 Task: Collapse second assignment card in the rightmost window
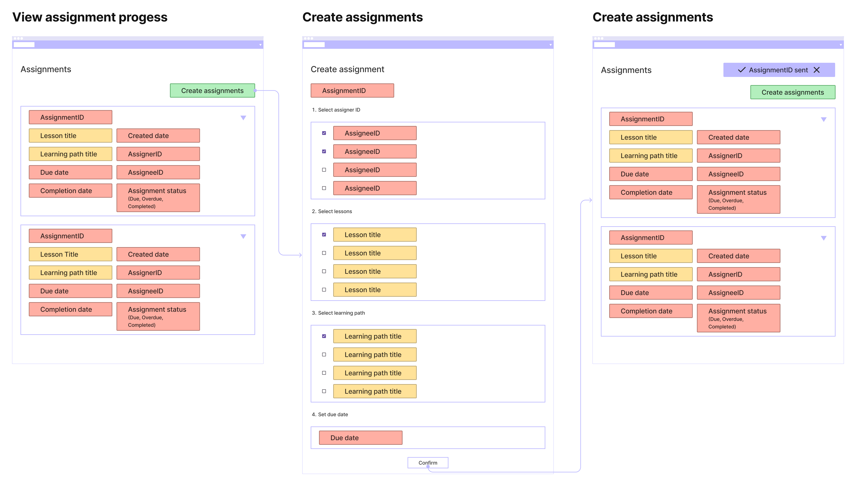click(x=823, y=238)
